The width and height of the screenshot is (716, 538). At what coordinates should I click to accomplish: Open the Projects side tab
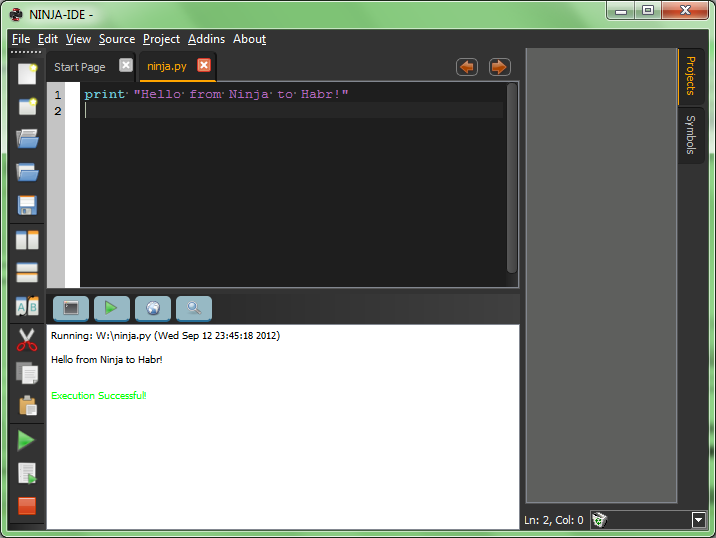pyautogui.click(x=690, y=76)
